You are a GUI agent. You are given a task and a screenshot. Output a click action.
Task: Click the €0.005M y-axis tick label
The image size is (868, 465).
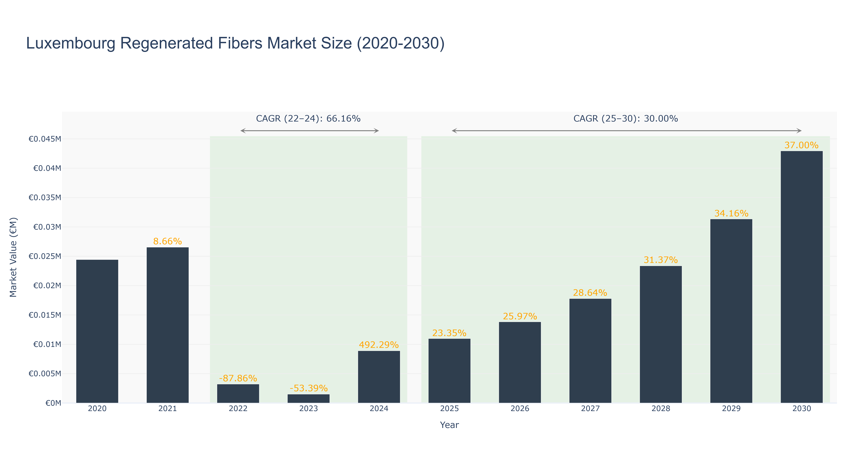click(x=45, y=374)
